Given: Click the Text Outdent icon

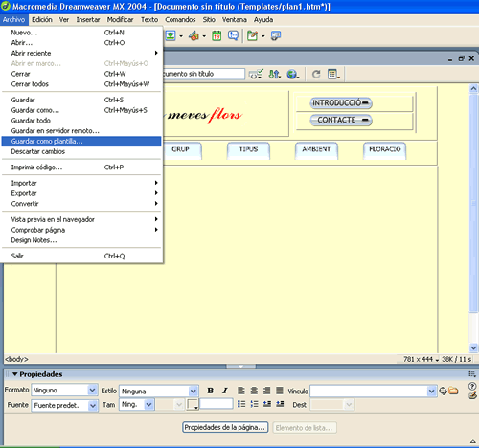Looking at the screenshot, I should coord(267,404).
